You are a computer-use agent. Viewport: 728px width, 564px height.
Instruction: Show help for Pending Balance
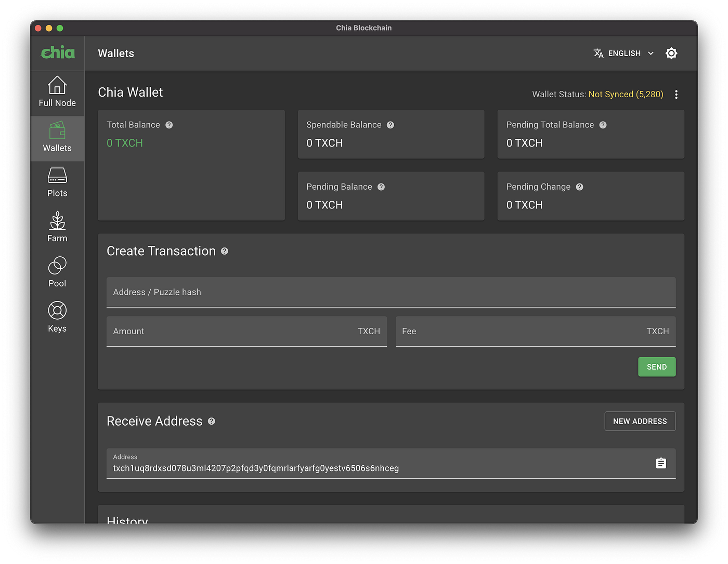[381, 187]
